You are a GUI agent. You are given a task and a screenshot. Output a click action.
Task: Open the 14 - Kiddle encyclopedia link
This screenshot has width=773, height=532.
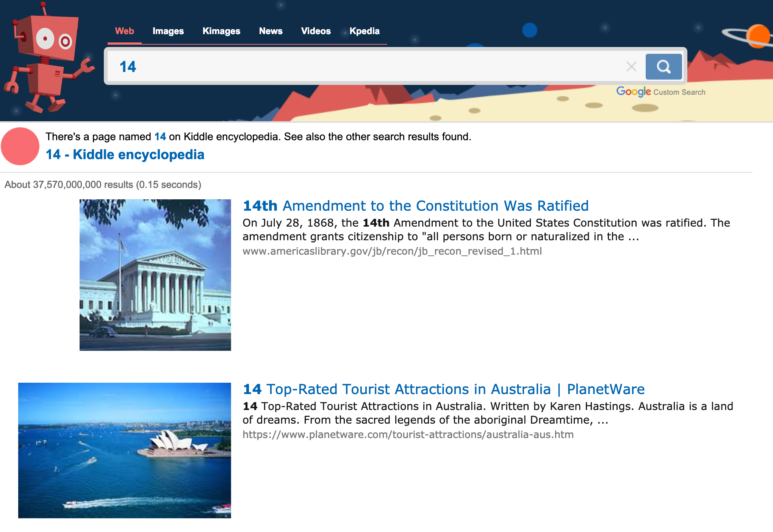tap(125, 155)
